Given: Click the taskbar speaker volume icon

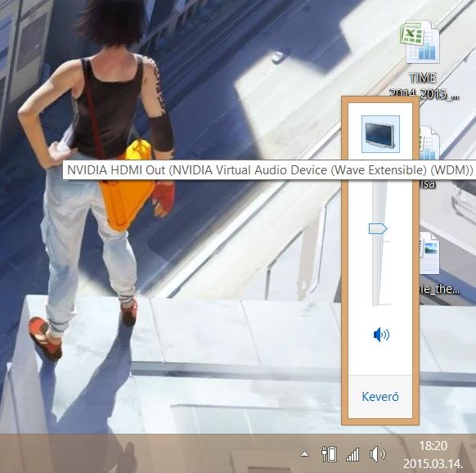Looking at the screenshot, I should (x=377, y=454).
